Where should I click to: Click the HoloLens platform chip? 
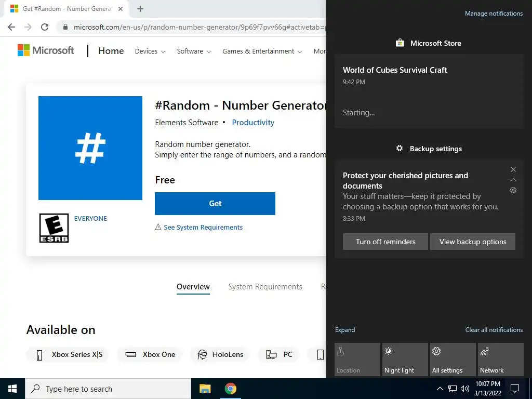tap(220, 354)
